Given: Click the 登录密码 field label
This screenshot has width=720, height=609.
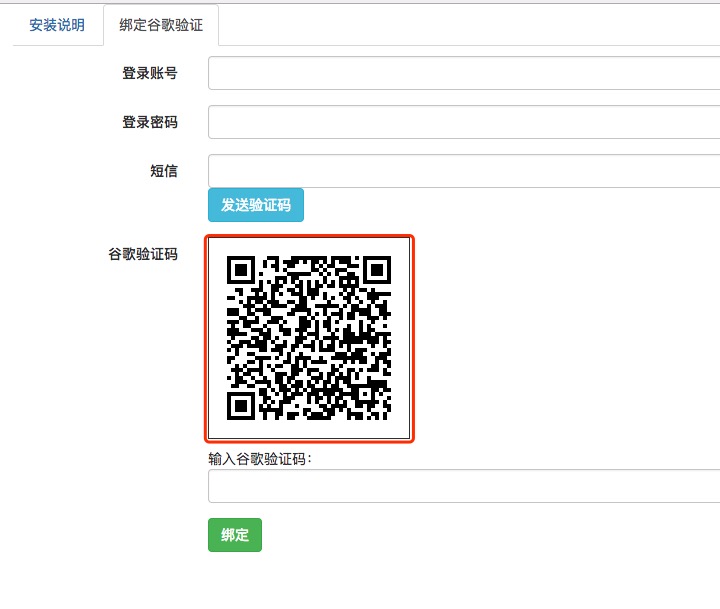Looking at the screenshot, I should click(x=150, y=122).
